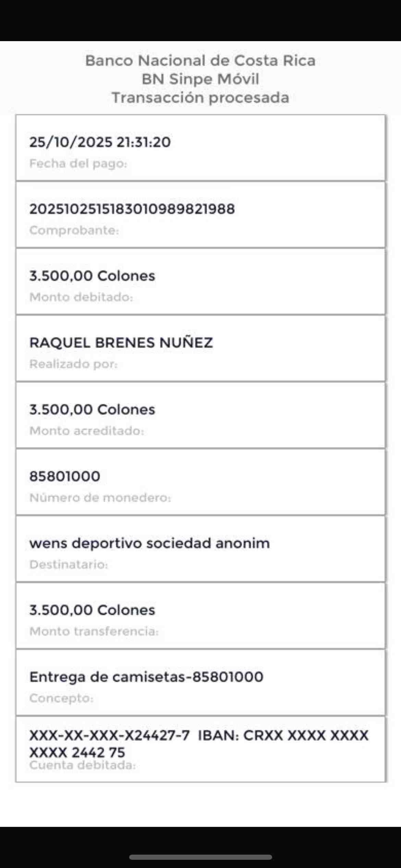Tap the Fecha del pago label
The width and height of the screenshot is (401, 868).
78,164
